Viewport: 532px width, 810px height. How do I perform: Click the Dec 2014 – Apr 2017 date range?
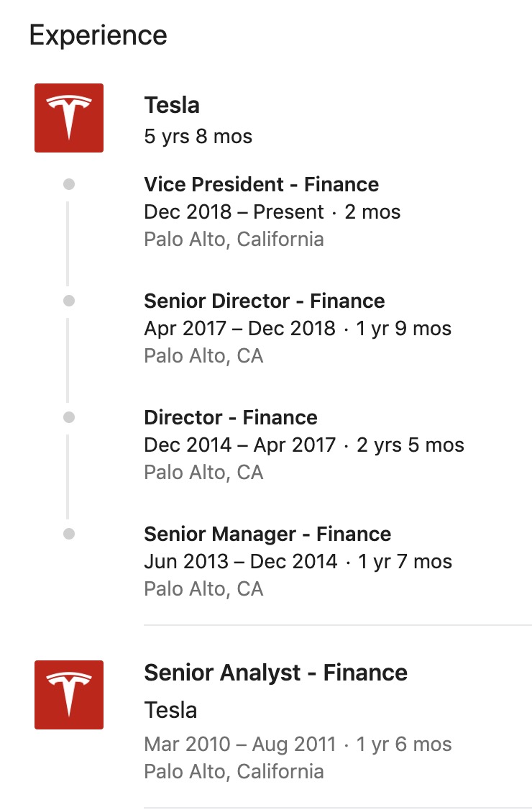point(239,445)
